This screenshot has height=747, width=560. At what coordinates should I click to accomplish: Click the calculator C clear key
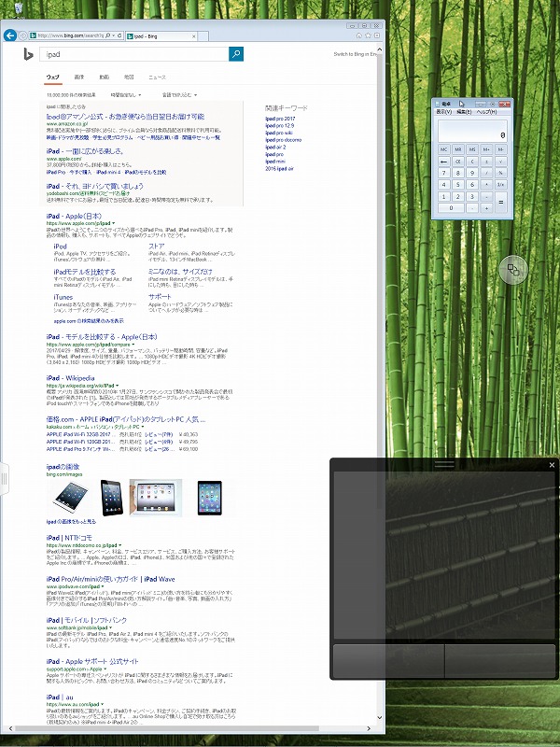click(472, 162)
